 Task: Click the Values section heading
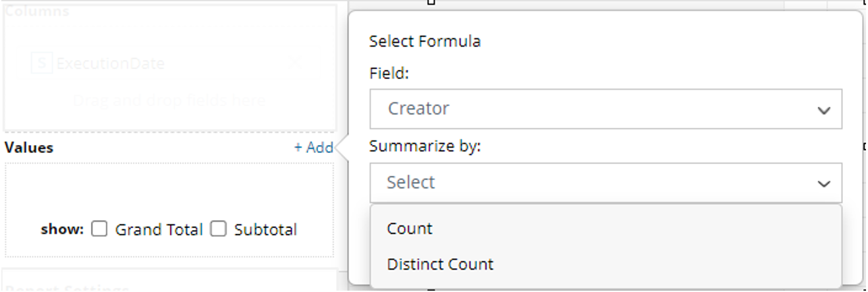(29, 148)
